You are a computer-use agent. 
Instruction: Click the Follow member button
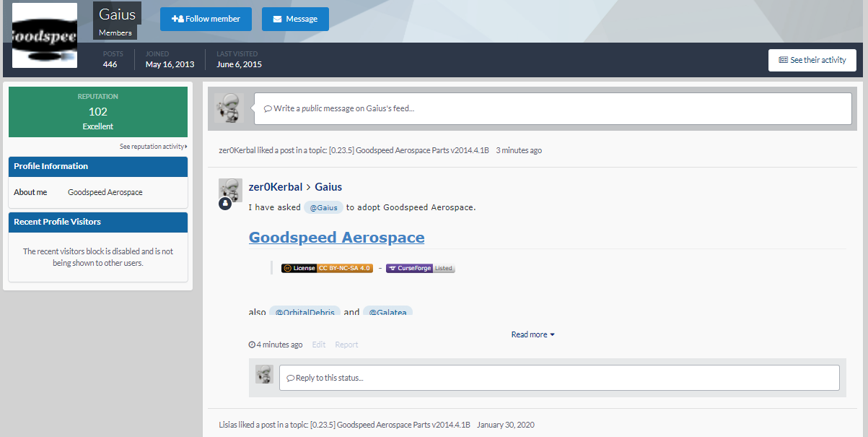[x=206, y=19]
